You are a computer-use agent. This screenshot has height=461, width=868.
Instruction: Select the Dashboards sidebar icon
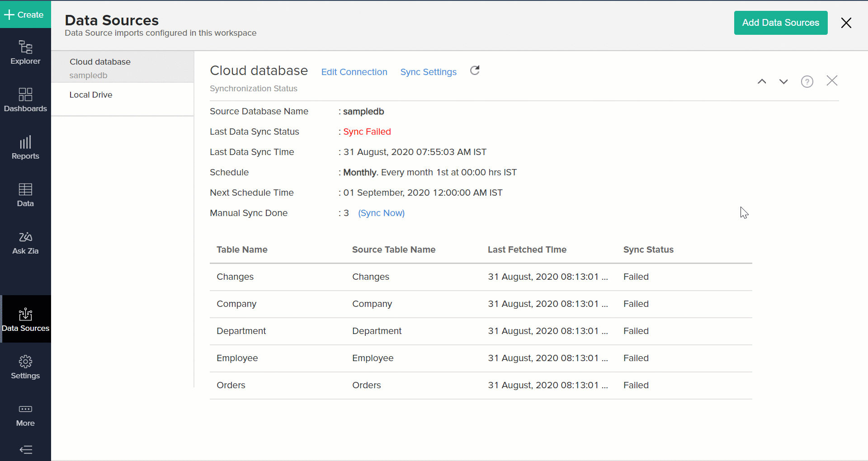coord(25,100)
